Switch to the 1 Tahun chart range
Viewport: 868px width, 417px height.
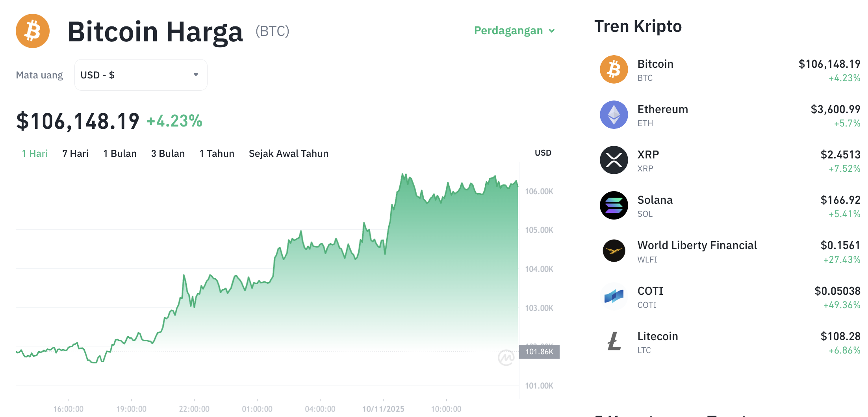pyautogui.click(x=217, y=153)
